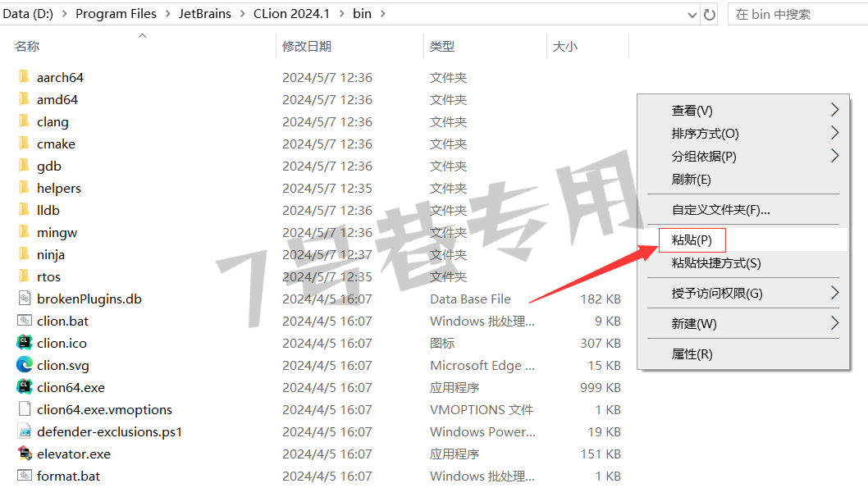This screenshot has width=868, height=488.
Task: Expand the chevron after CLion 2024.1
Action: [x=341, y=14]
